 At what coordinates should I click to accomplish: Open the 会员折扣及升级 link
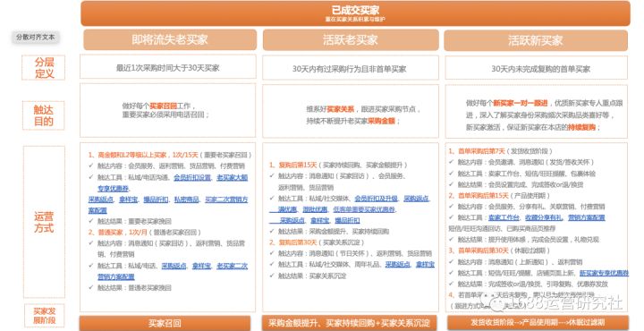(377, 199)
